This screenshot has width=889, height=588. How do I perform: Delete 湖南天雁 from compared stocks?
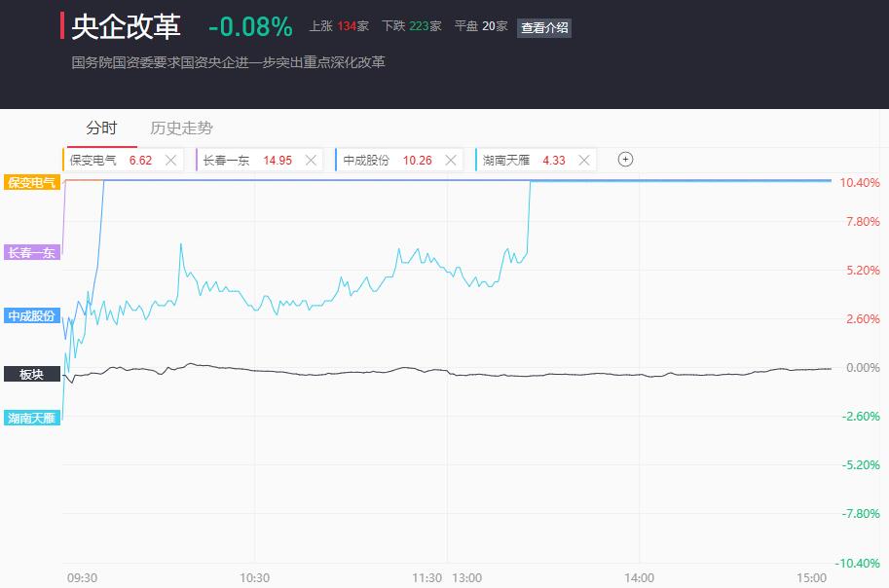tap(584, 161)
